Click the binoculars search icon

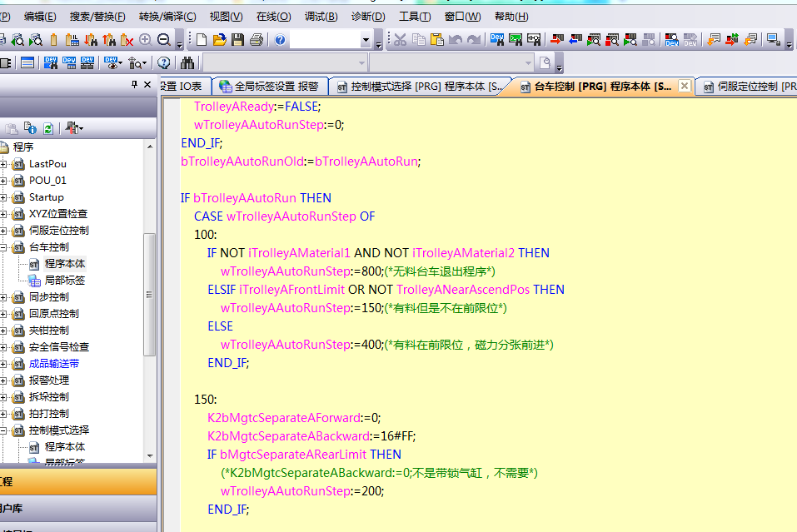[187, 62]
